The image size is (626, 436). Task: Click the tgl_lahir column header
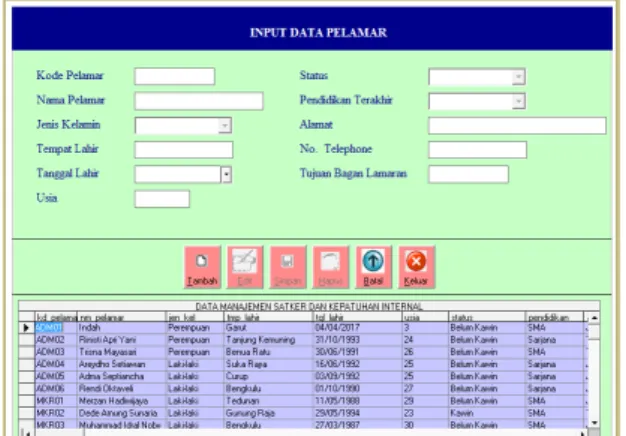click(357, 317)
